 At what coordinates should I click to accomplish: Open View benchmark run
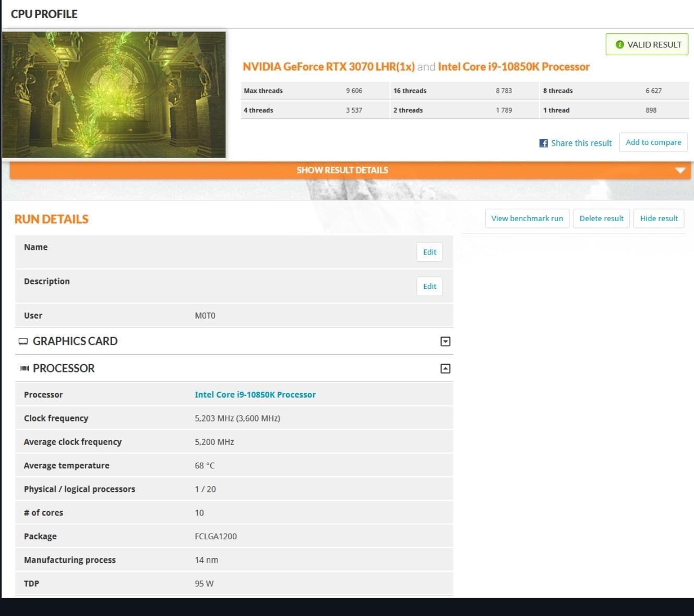point(527,219)
